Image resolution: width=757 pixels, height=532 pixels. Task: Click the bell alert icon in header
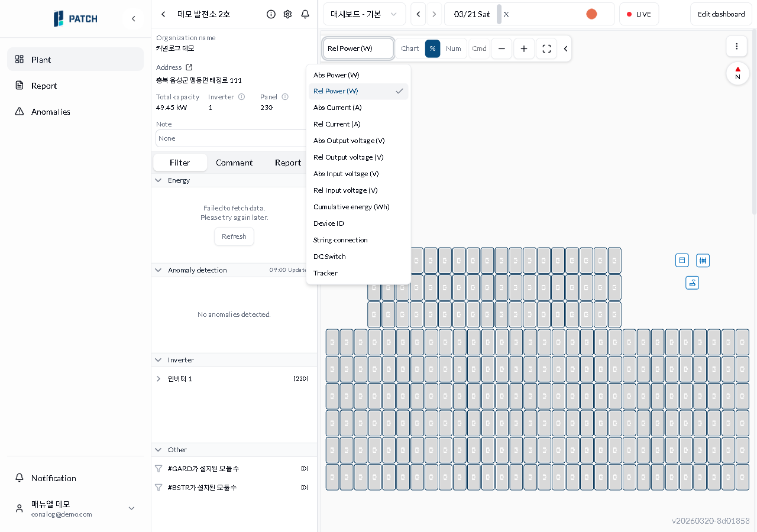coord(305,14)
